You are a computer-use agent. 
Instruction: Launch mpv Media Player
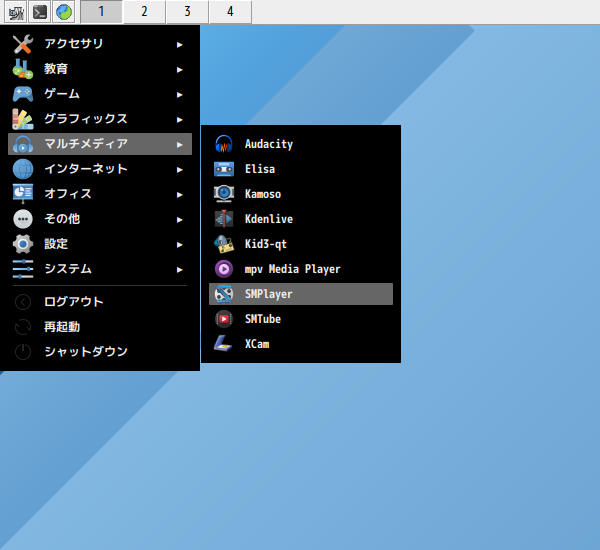301,269
